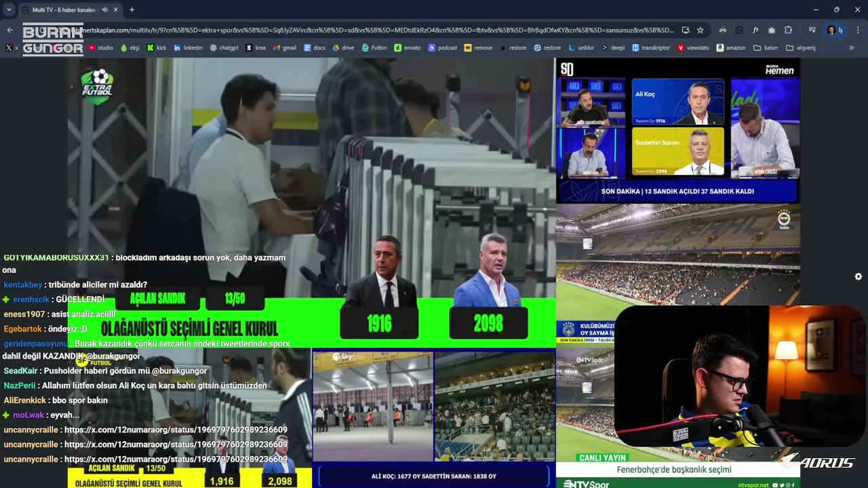Open the viewstats bookmark

693,48
